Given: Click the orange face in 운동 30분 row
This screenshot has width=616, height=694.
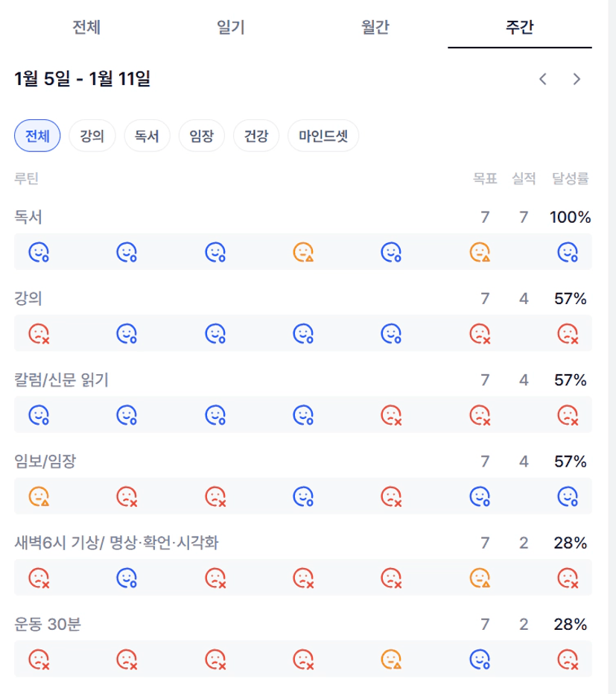Looking at the screenshot, I should 391,659.
